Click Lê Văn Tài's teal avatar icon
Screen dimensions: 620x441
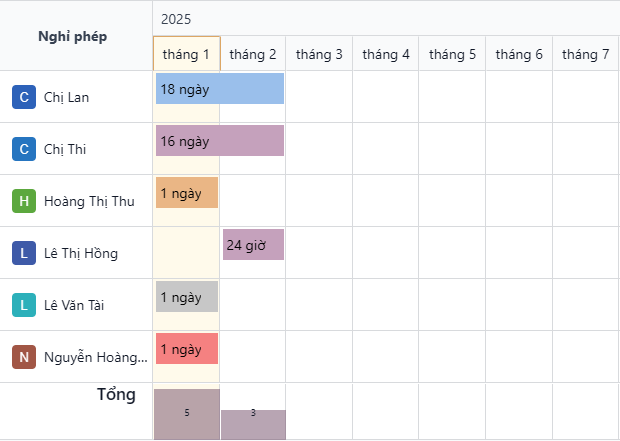[24, 305]
